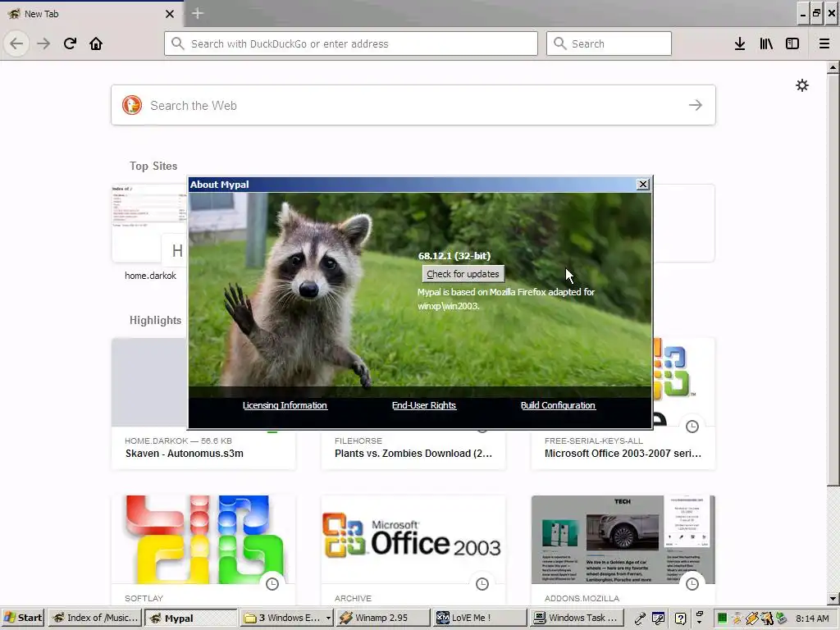Click the vertical scrollbar thumb

[833, 280]
